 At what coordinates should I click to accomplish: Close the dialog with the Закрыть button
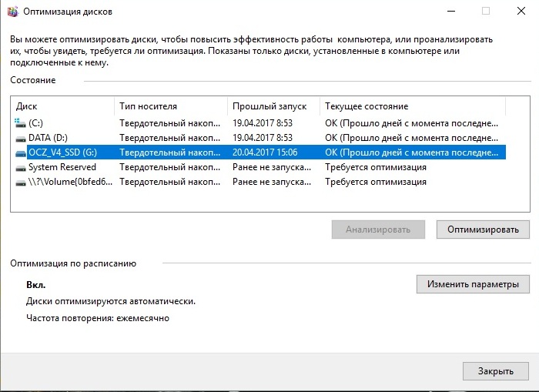point(495,371)
